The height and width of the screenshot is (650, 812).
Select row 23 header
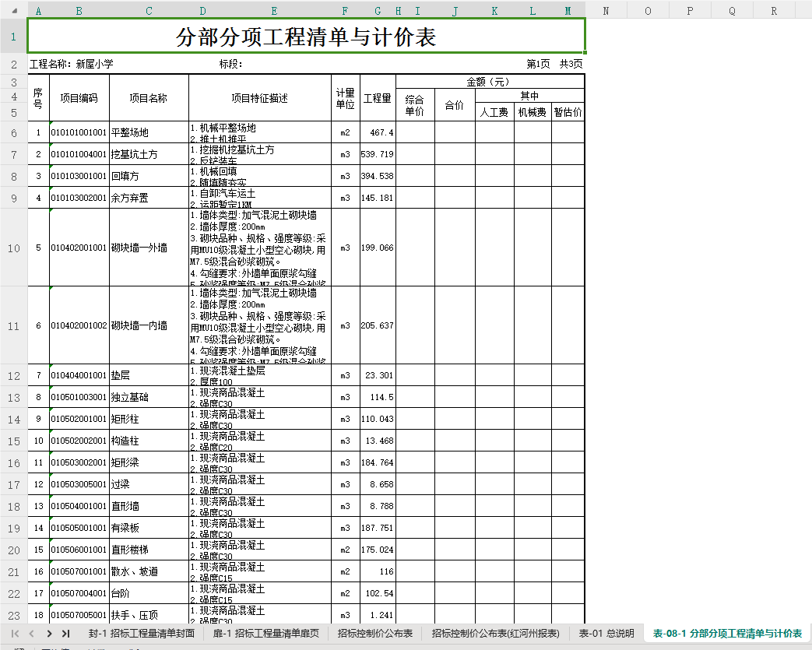[x=13, y=615]
